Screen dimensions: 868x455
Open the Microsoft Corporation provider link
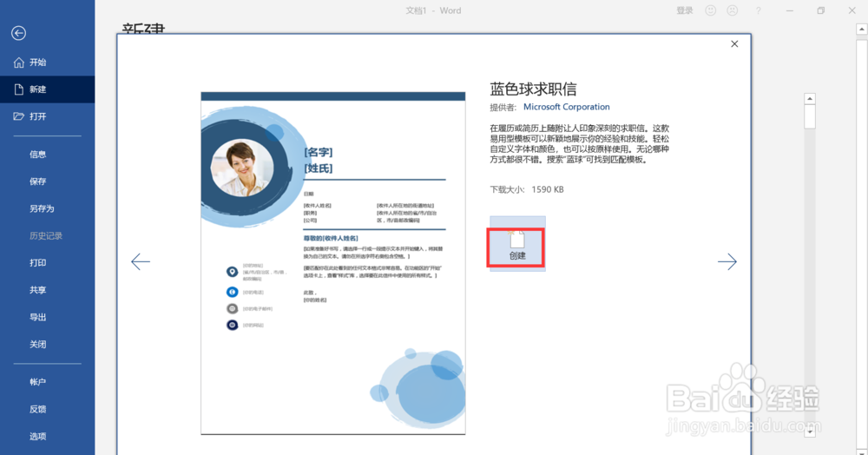tap(566, 107)
